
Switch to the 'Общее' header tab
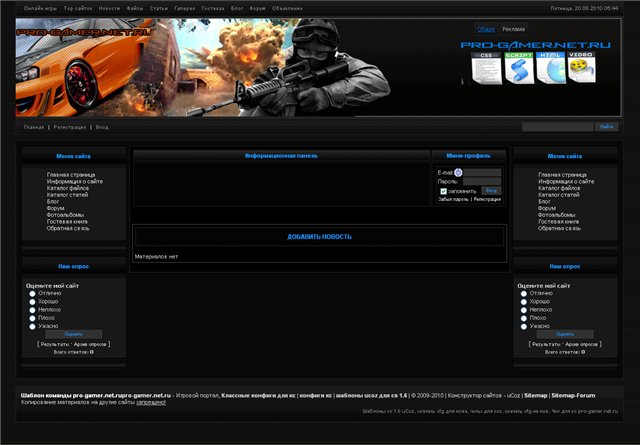486,29
